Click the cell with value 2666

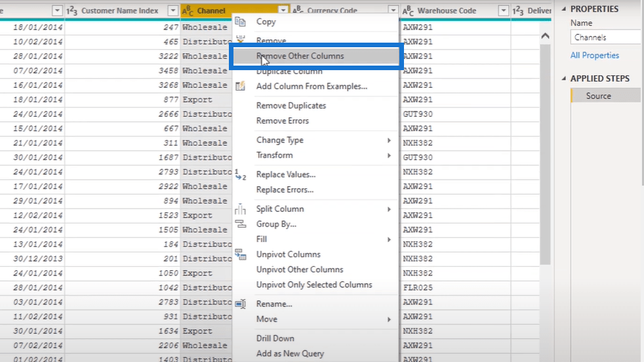pos(123,114)
